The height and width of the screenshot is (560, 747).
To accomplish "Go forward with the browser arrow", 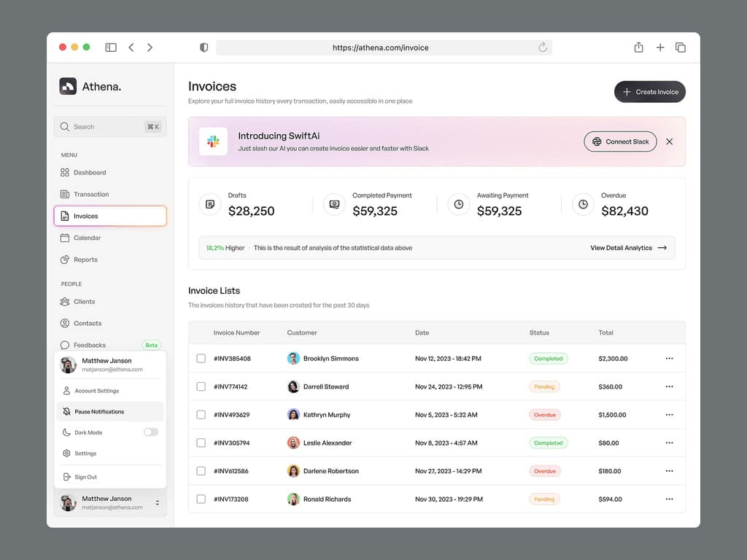I will (x=150, y=47).
